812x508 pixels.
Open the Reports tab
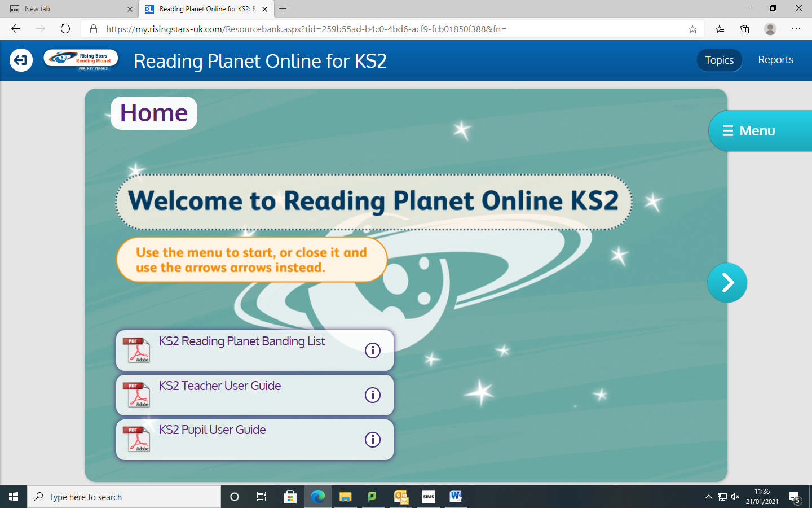[775, 60]
